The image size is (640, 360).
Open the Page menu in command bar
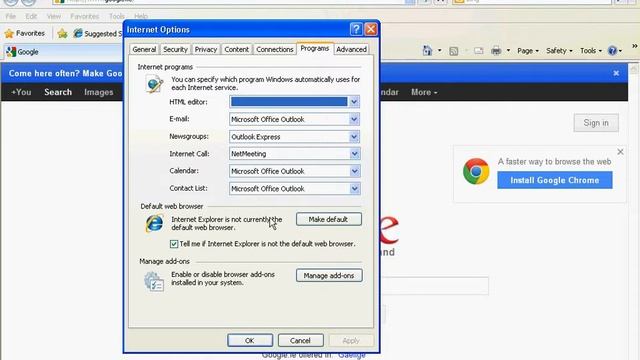[x=528, y=51]
